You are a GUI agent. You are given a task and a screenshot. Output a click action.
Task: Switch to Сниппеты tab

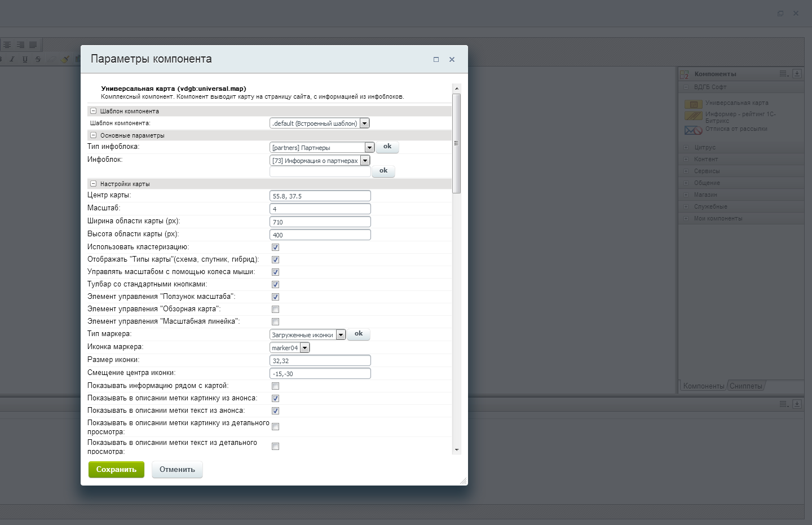point(745,386)
